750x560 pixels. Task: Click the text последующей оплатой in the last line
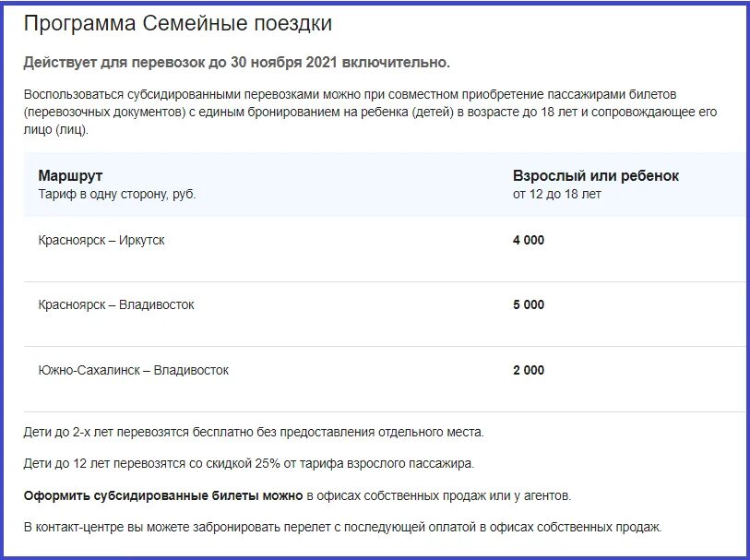[384, 528]
